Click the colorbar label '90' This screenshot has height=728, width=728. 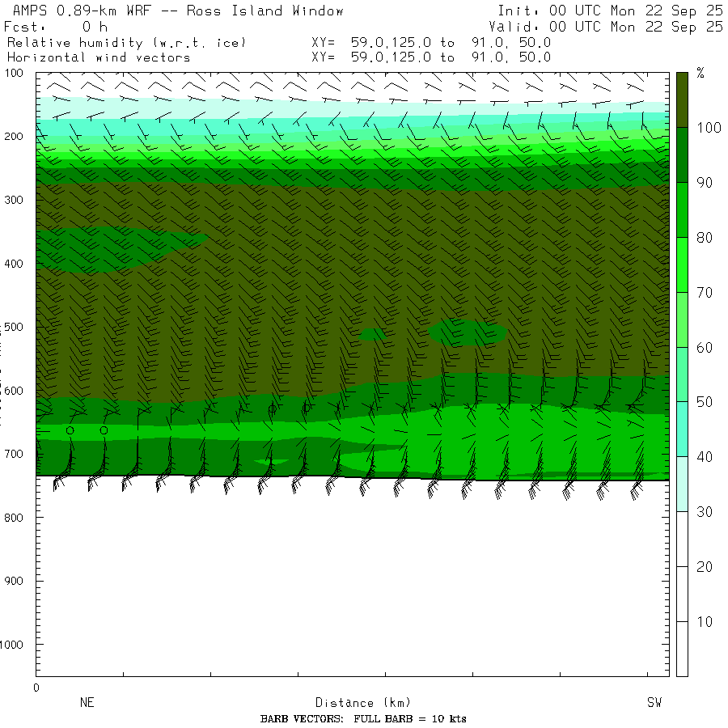[x=705, y=183]
